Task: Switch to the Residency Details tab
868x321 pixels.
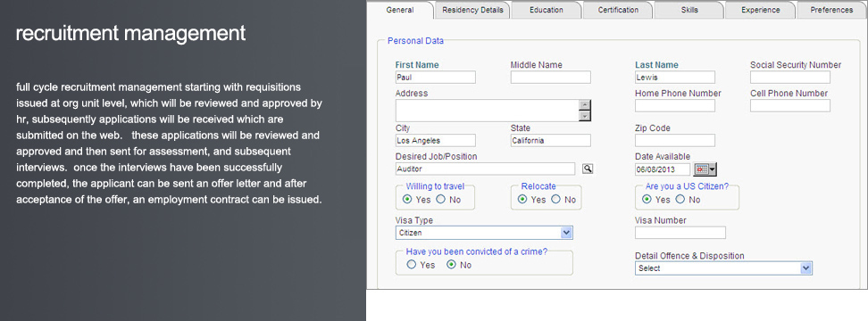Action: pos(472,10)
